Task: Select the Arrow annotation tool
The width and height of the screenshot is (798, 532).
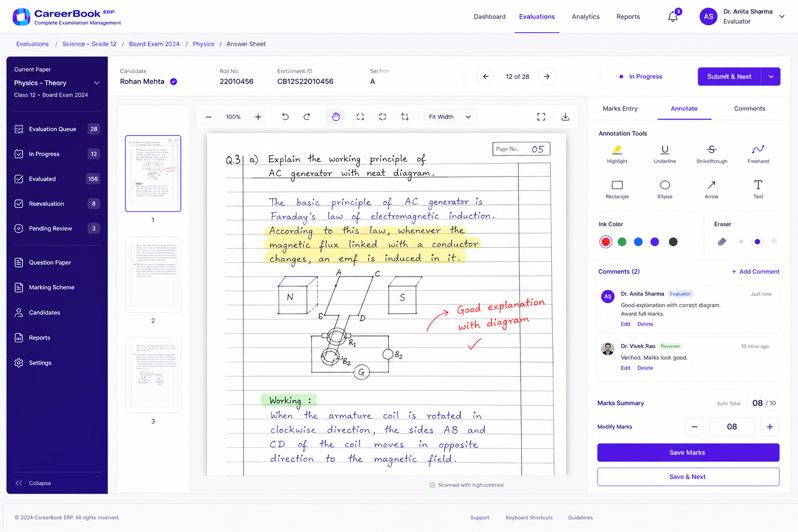Action: point(712,190)
